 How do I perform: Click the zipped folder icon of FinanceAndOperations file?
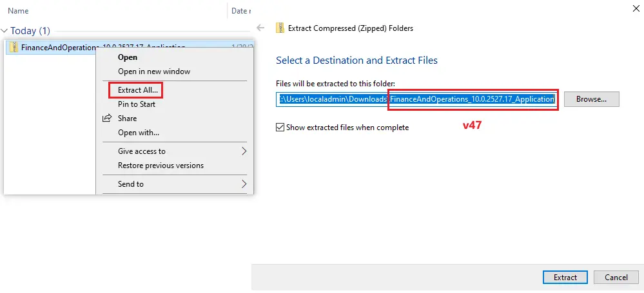[14, 47]
